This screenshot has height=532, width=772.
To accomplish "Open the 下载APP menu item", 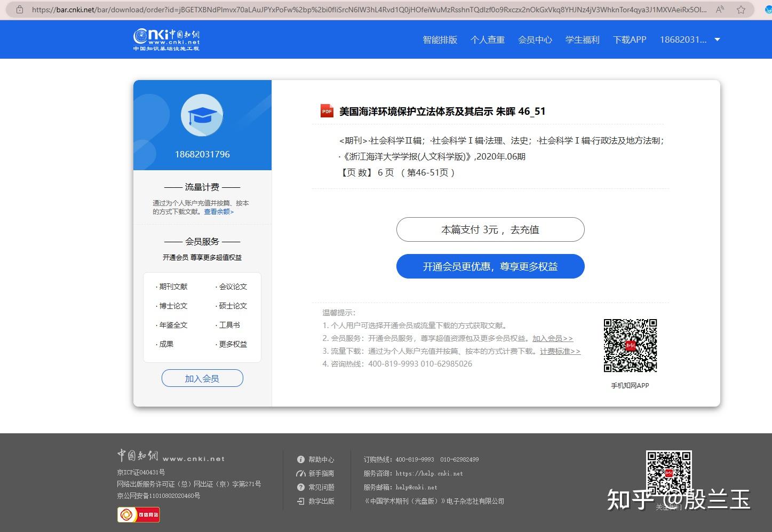I will pyautogui.click(x=630, y=39).
